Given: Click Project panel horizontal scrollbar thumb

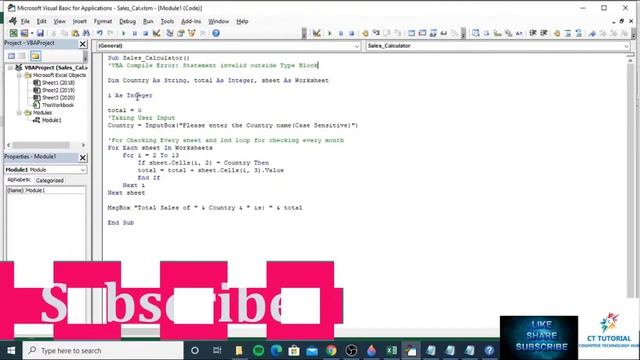Looking at the screenshot, I should tap(41, 145).
